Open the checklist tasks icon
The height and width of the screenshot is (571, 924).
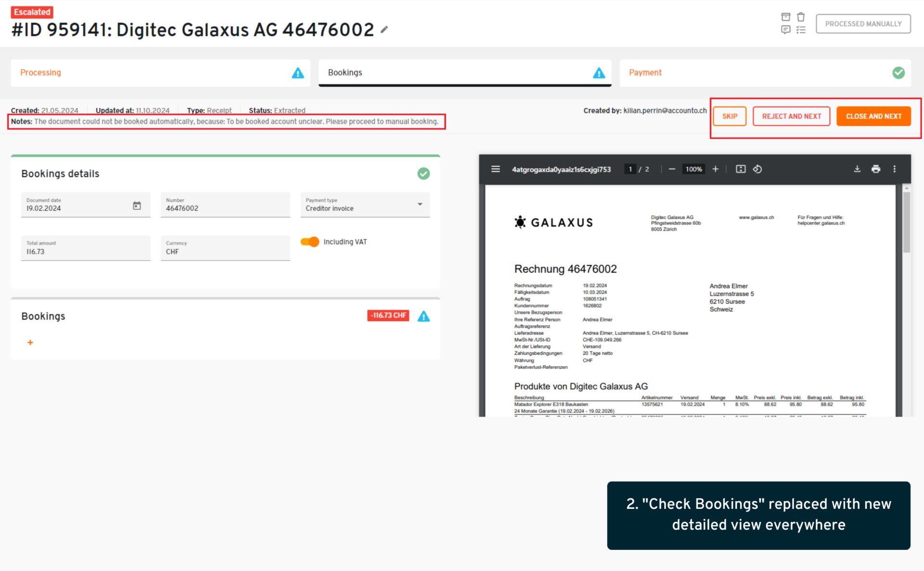click(x=801, y=30)
